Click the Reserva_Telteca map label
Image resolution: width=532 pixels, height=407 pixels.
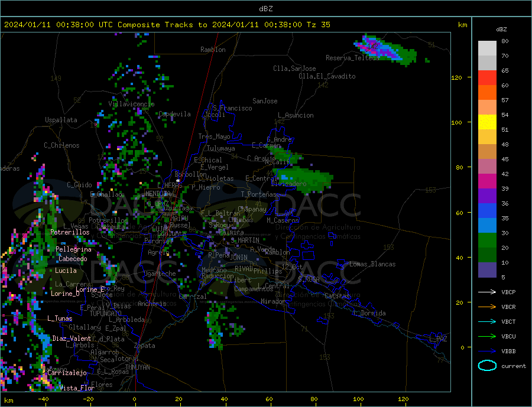(x=352, y=58)
